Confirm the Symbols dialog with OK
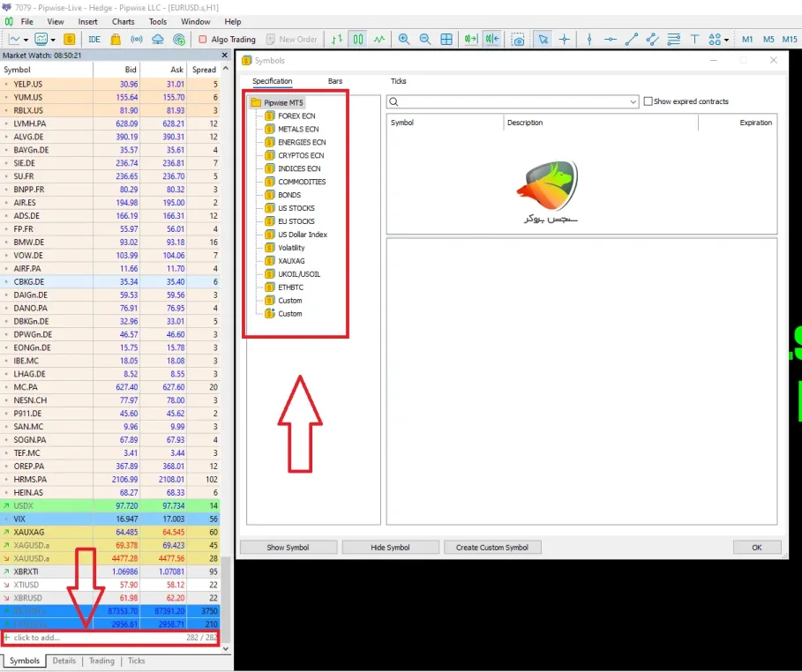 pos(757,548)
